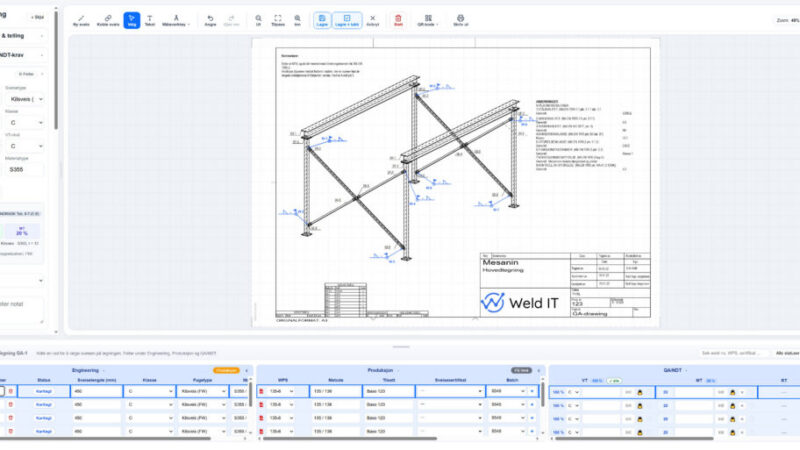Delete first Engineering row with trash icon
The width and height of the screenshot is (800, 450).
coord(11,391)
